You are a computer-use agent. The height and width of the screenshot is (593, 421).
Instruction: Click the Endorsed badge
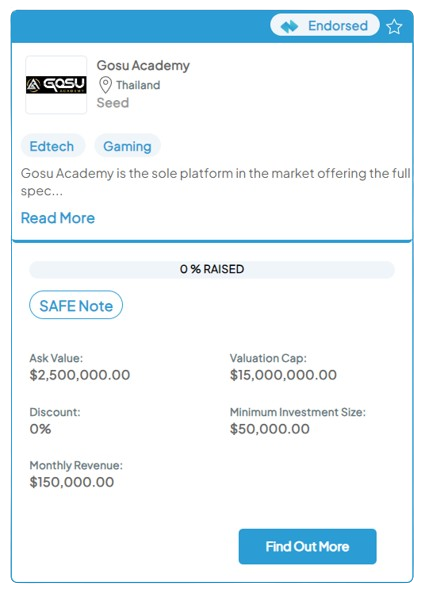click(x=325, y=25)
